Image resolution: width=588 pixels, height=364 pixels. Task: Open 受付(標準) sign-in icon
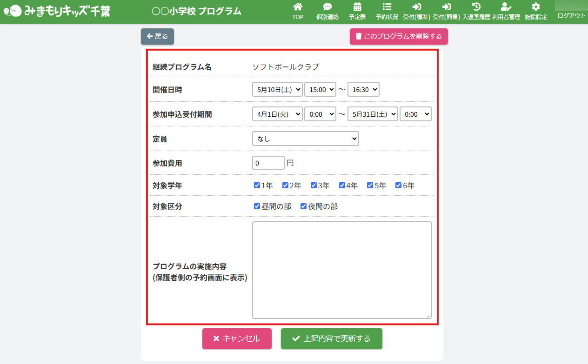[416, 7]
